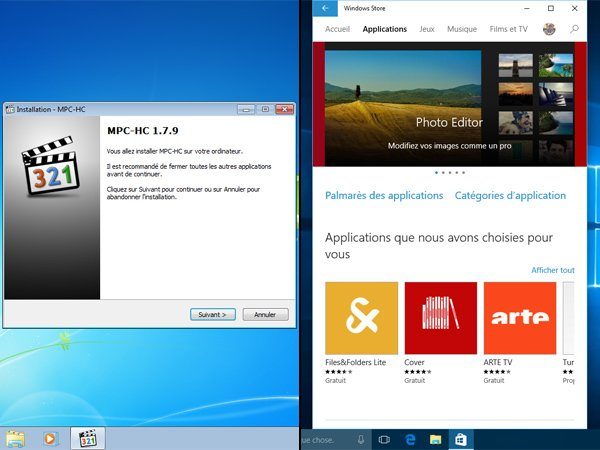Image resolution: width=600 pixels, height=450 pixels.
Task: Open Windows Media Player from Windows 7 taskbar
Action: pos(50,439)
